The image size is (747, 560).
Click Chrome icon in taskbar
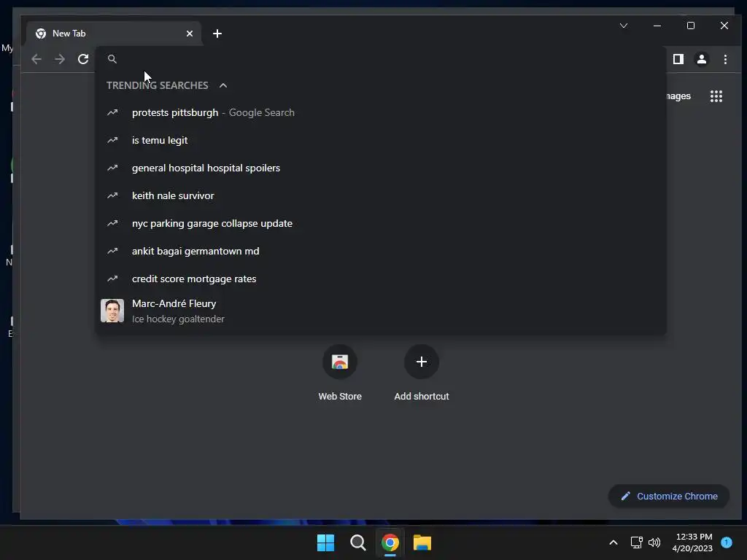point(390,542)
